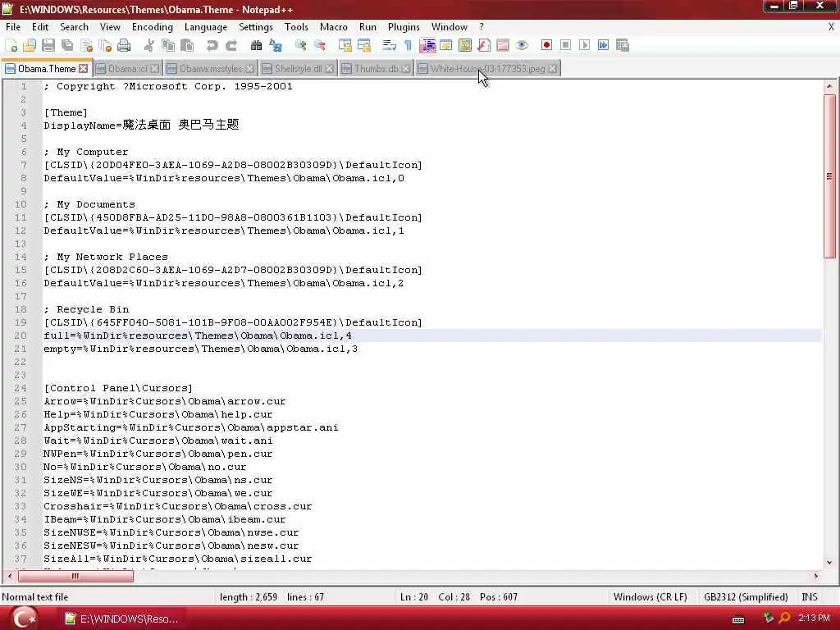
Task: Click the vertical scrollbar down arrow
Action: click(x=829, y=563)
